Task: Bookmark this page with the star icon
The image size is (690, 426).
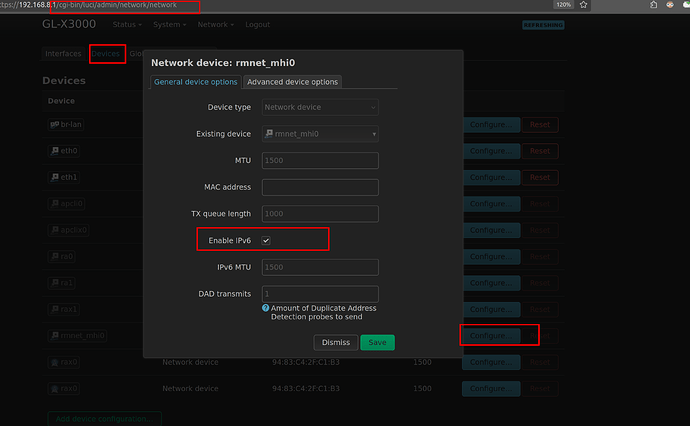Action: tap(584, 5)
